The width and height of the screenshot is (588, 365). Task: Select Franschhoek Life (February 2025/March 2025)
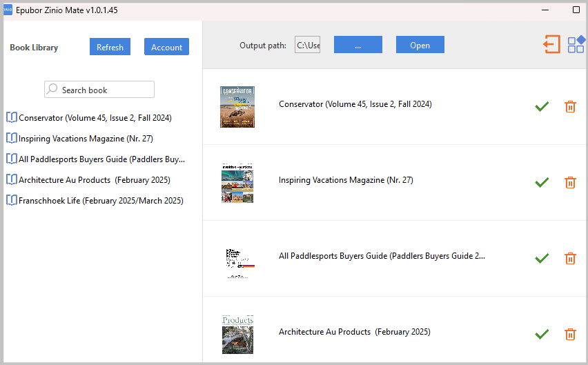point(101,200)
